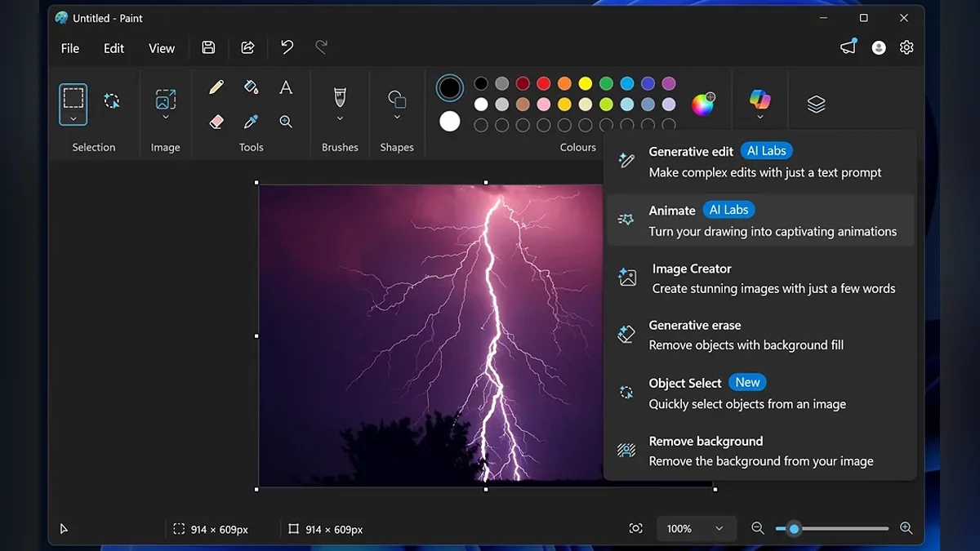
Task: Pick the red colour swatch
Action: pyautogui.click(x=544, y=83)
